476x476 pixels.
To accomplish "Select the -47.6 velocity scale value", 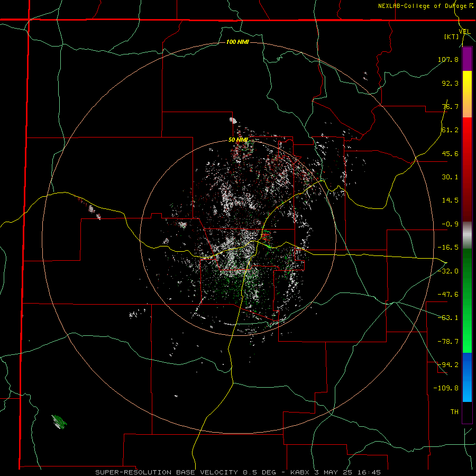I will 448,295.
